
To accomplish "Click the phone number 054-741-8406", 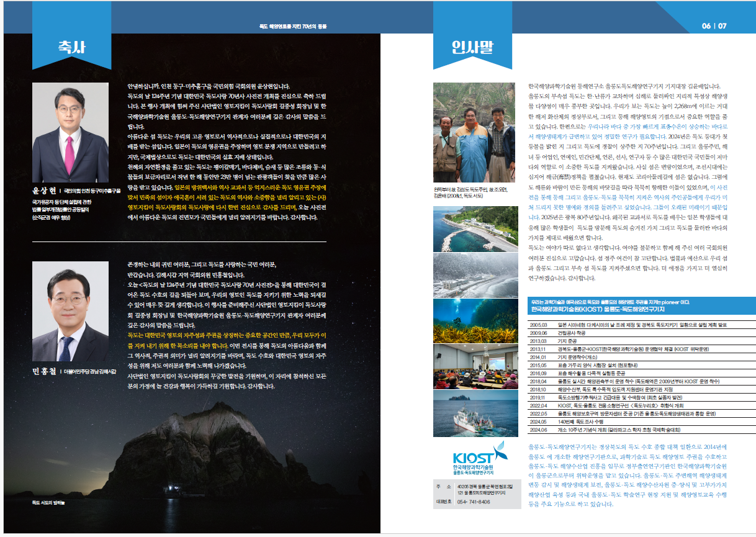I will (473, 502).
